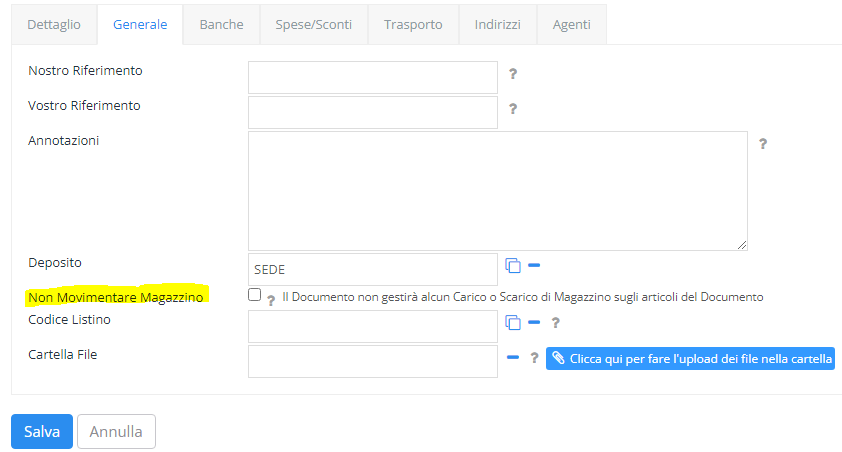
Task: Click the Salva button
Action: point(42,431)
